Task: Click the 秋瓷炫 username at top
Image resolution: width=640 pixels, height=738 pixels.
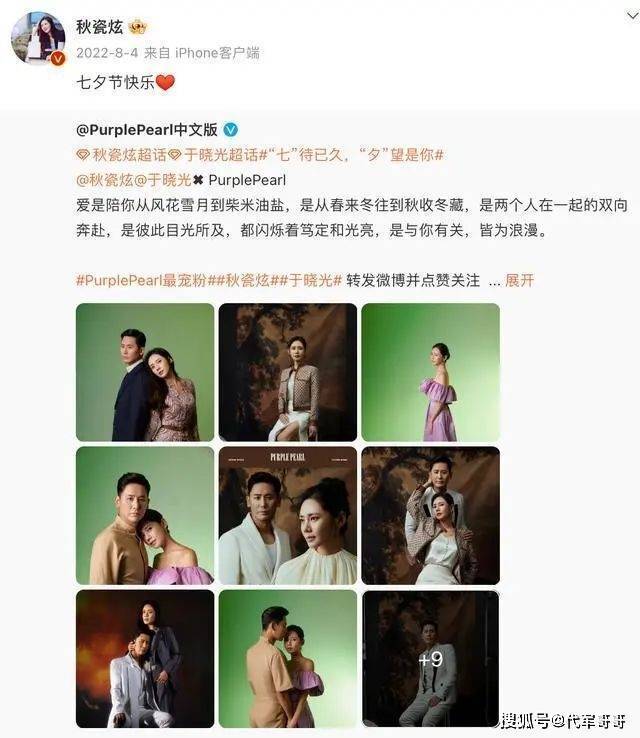Action: click(99, 27)
